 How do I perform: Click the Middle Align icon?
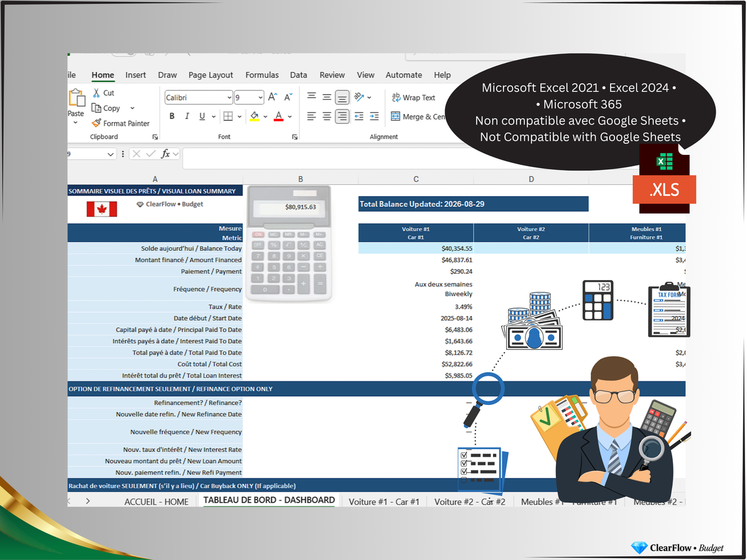327,97
